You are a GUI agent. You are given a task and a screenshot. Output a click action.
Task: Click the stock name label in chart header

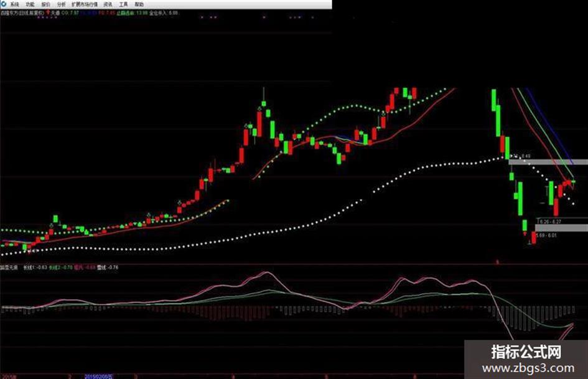coord(22,13)
